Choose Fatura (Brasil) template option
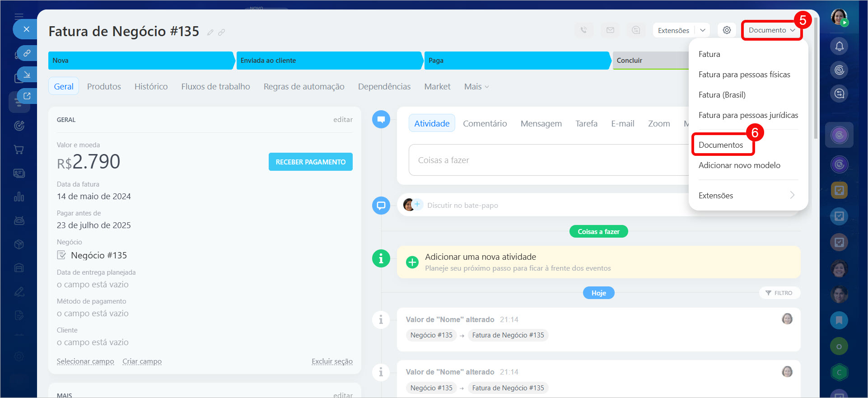Image resolution: width=868 pixels, height=398 pixels. pos(722,95)
